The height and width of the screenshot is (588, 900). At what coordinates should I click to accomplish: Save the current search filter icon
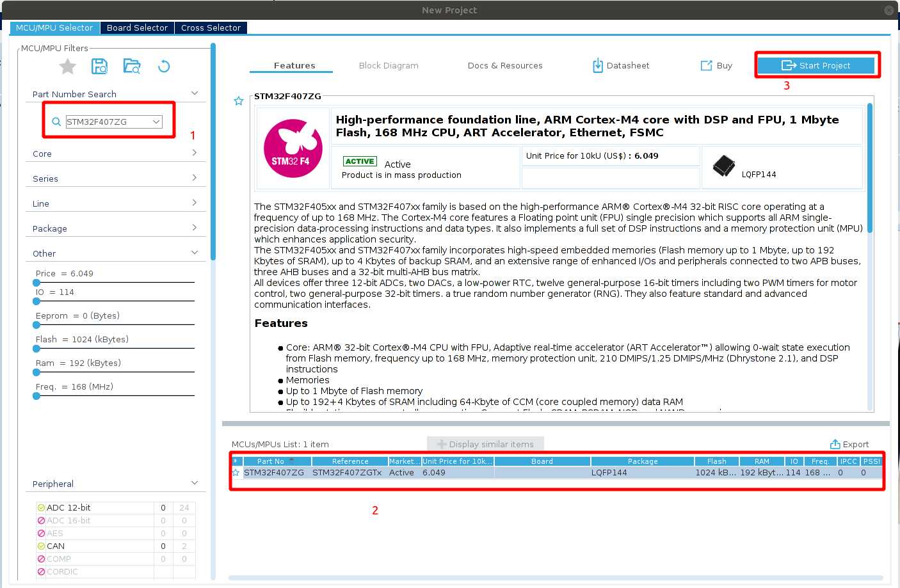click(x=100, y=66)
